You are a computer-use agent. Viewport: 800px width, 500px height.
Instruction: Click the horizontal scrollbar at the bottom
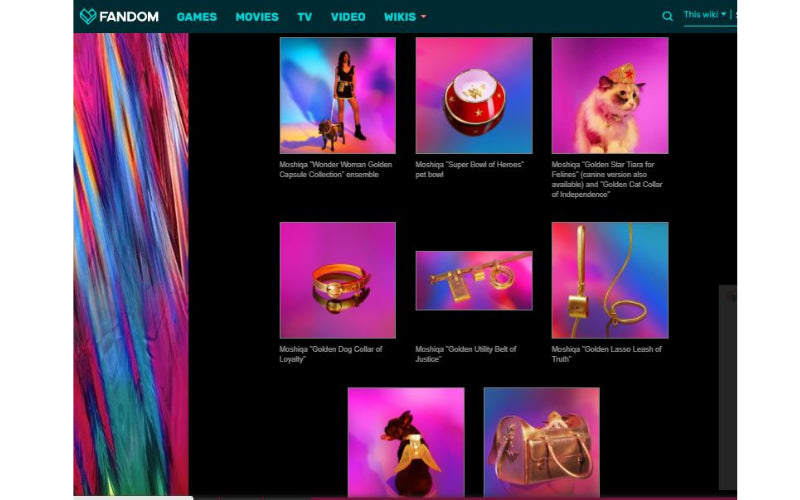point(130,496)
